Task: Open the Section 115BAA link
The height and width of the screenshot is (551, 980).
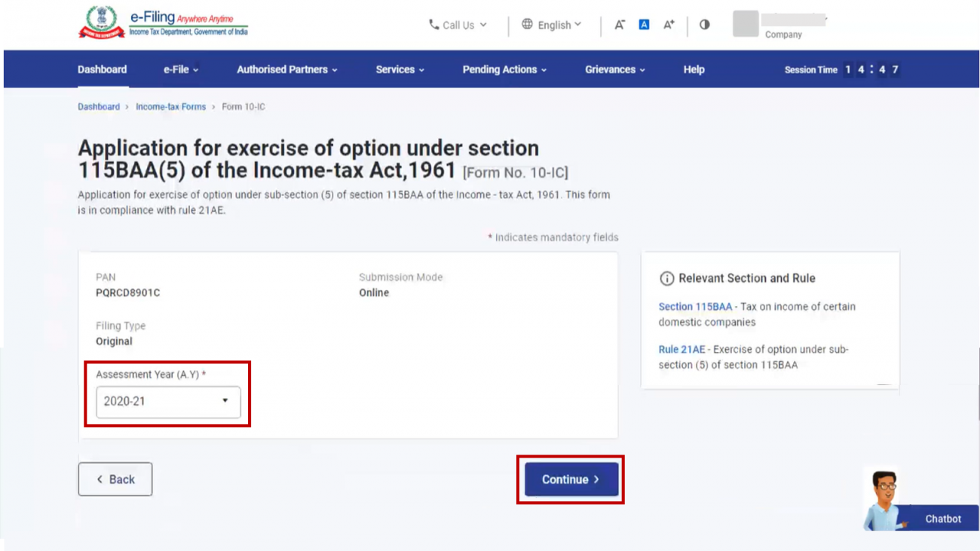Action: click(694, 306)
